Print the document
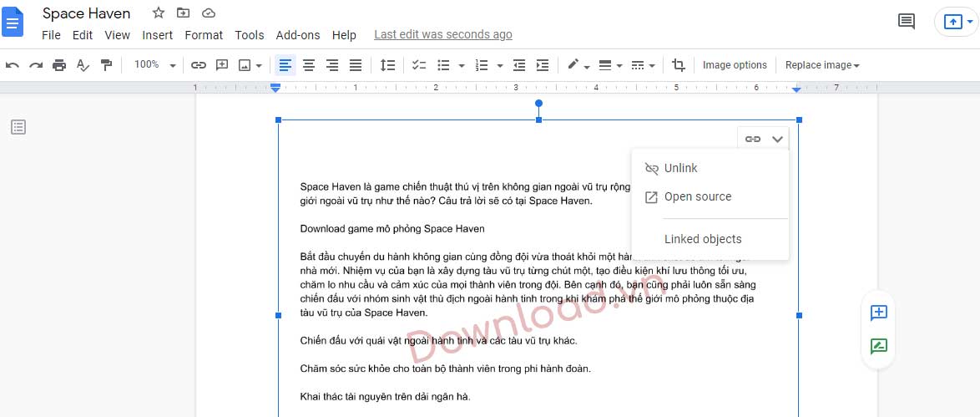Image resolution: width=980 pixels, height=417 pixels. [x=59, y=65]
